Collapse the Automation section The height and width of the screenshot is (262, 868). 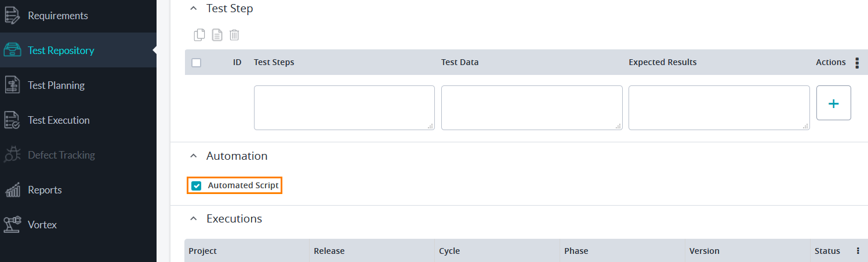point(194,156)
